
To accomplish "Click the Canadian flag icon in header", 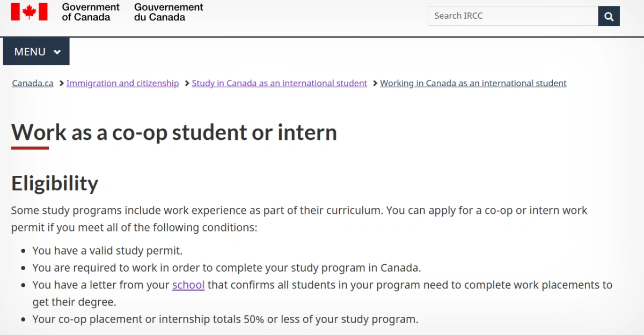I will click(x=29, y=12).
